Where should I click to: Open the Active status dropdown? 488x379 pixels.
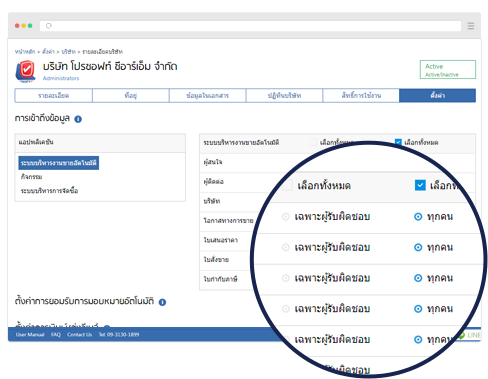448,69
